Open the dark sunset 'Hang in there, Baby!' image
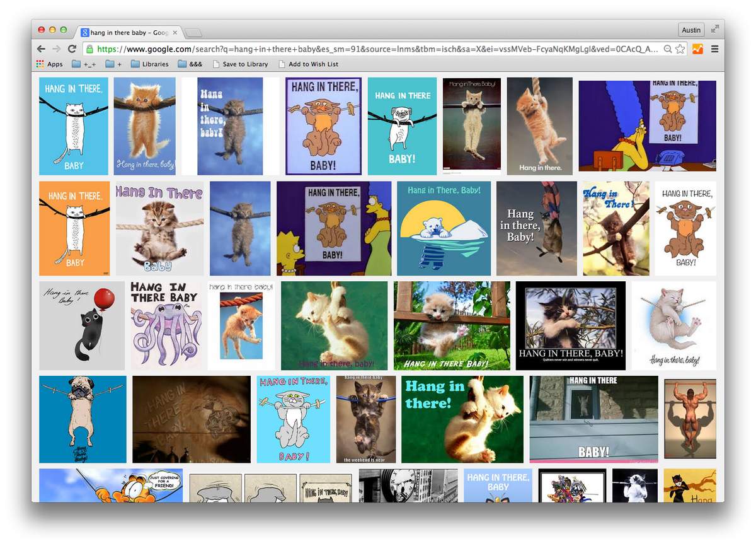 [x=537, y=228]
